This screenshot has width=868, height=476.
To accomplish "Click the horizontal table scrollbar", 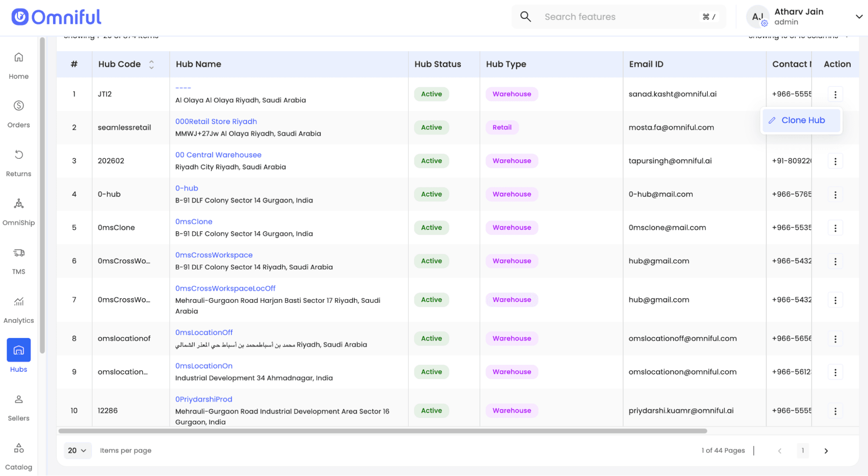I will 382,431.
